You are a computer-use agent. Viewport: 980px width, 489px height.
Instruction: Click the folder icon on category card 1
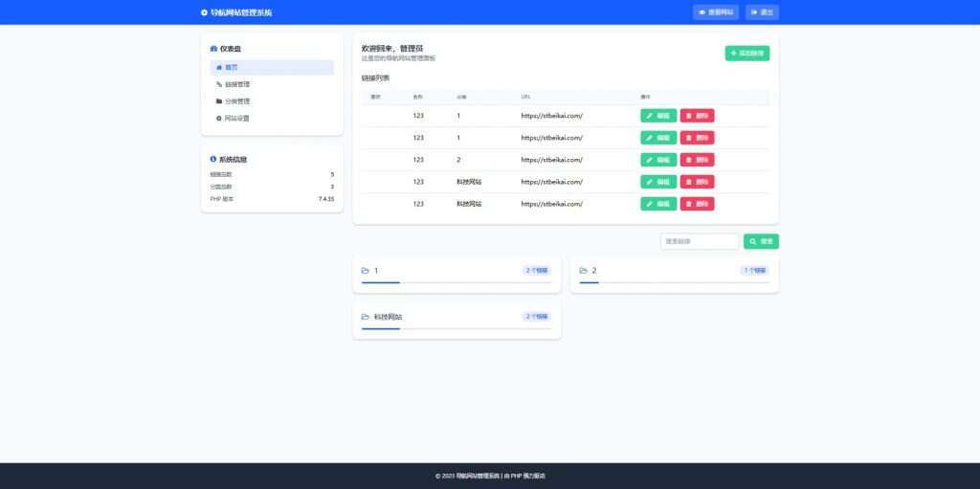[x=366, y=271]
